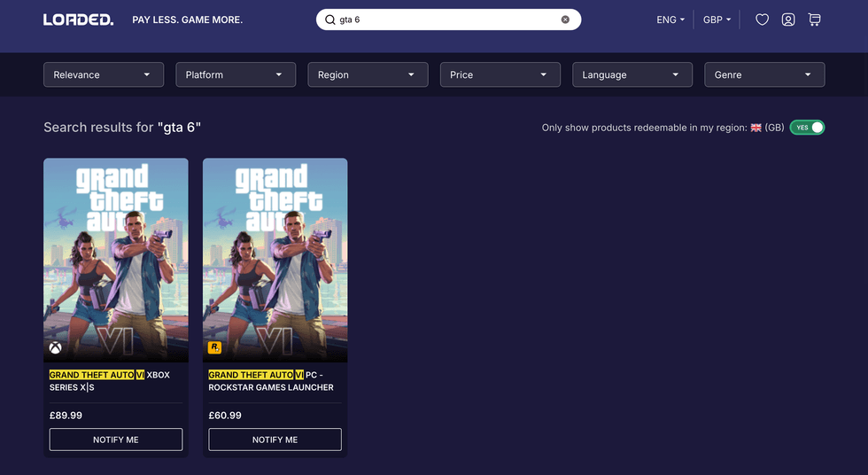Image resolution: width=868 pixels, height=475 pixels.
Task: Clear the search field with X icon
Action: [565, 19]
